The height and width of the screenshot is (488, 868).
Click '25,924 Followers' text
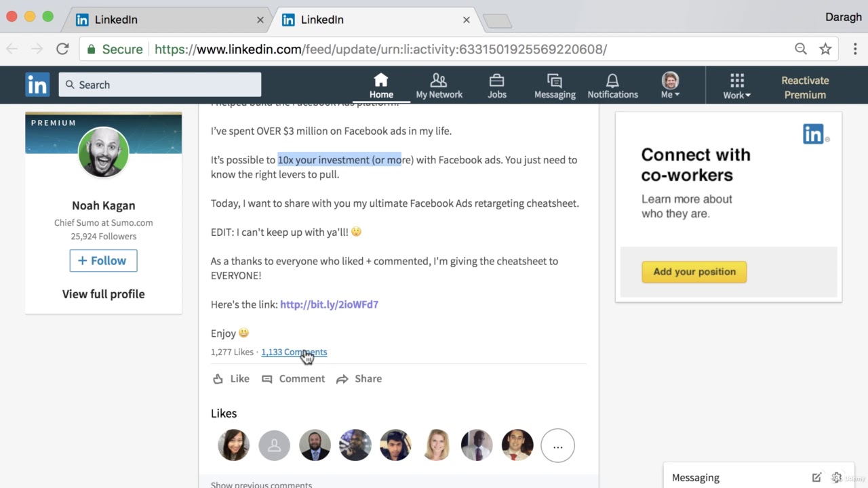[x=103, y=237]
